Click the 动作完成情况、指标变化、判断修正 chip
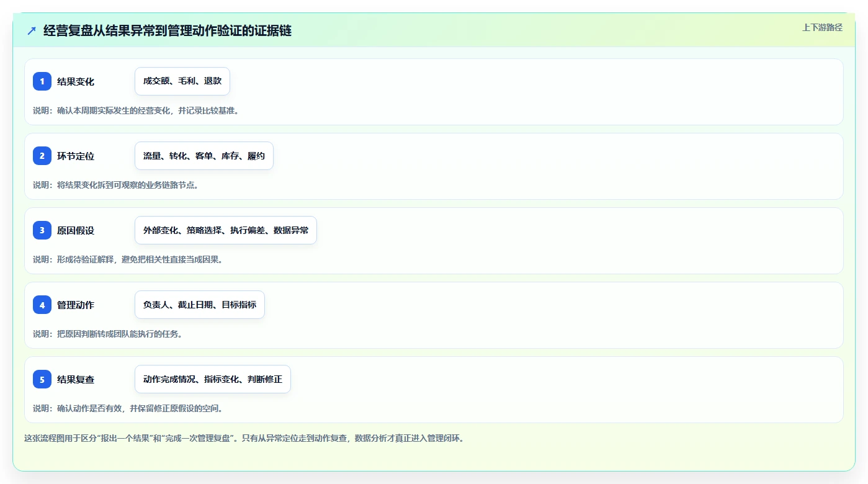The height and width of the screenshot is (484, 868). 213,379
